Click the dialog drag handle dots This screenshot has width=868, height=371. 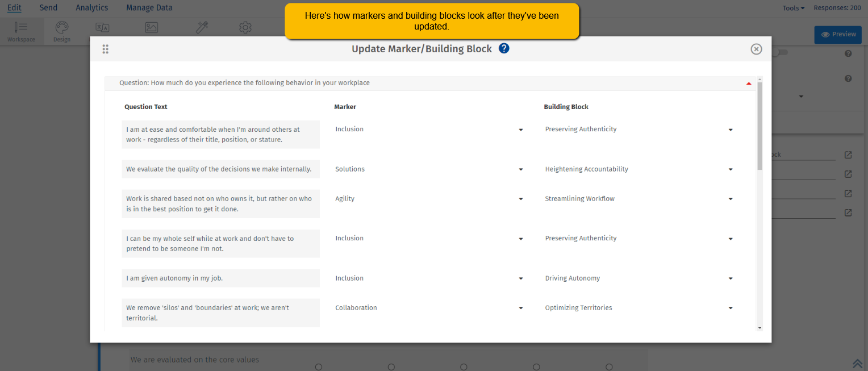106,49
